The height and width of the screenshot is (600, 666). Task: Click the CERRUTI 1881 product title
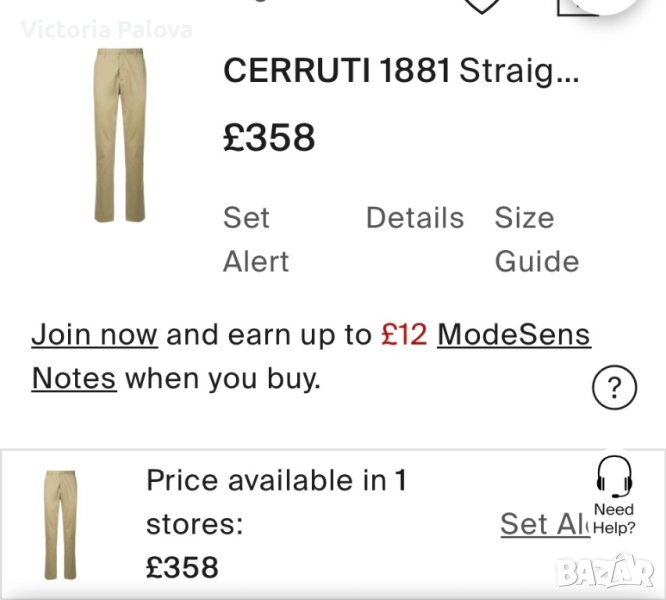click(336, 71)
